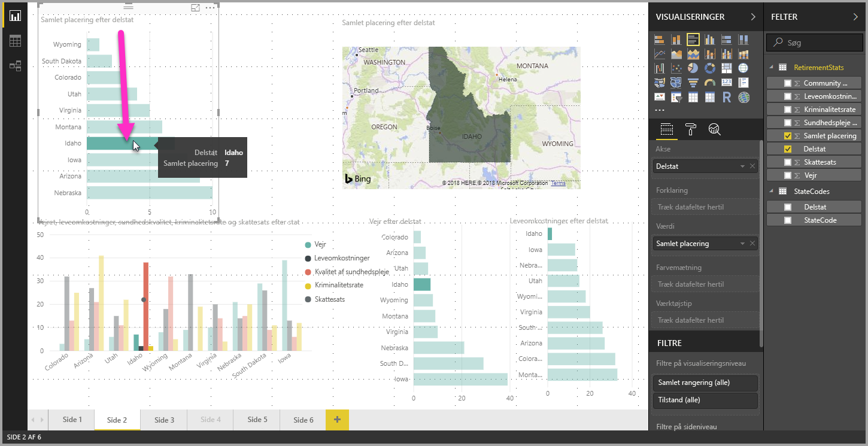
Task: Open the Relationships (model) view icon
Action: click(x=15, y=66)
